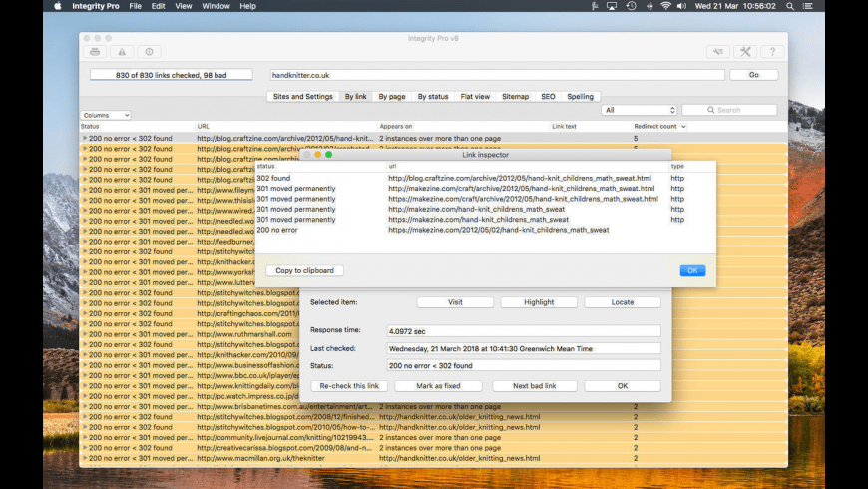868x489 pixels.
Task: Click the URL column header in main table
Action: click(285, 127)
